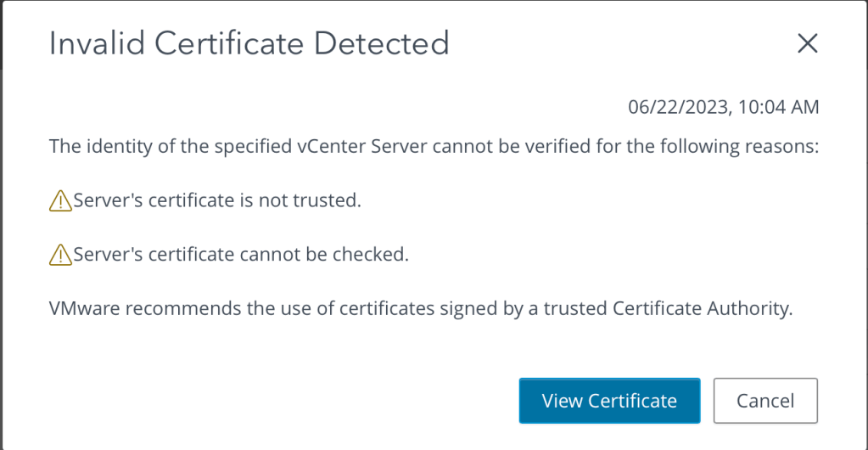The width and height of the screenshot is (868, 450).
Task: Click the "VMware recommends" sentence
Action: (x=420, y=309)
